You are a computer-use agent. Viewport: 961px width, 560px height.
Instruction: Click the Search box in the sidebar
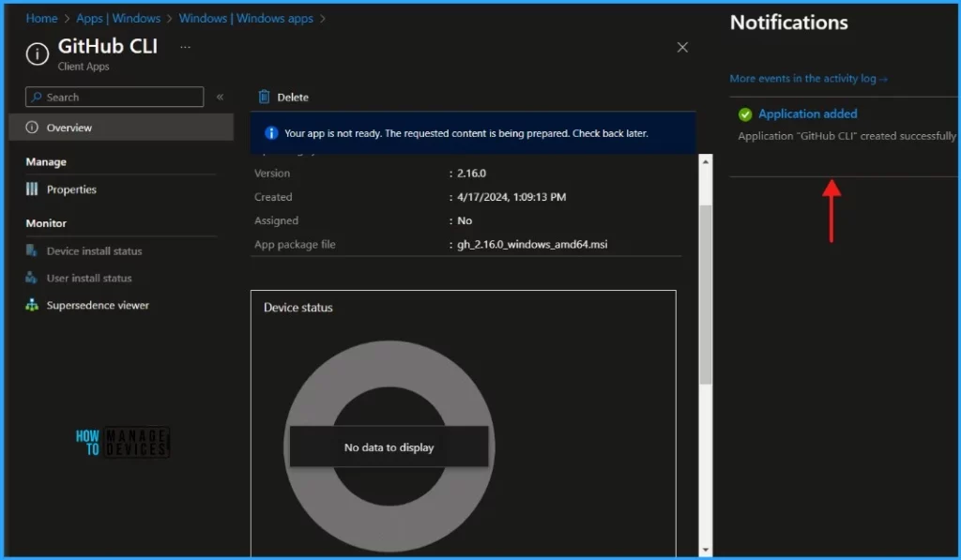click(114, 97)
